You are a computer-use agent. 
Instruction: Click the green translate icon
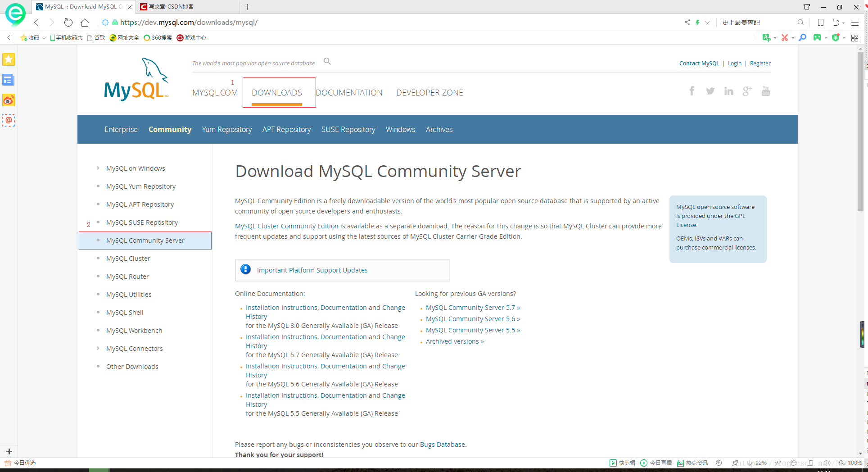(766, 37)
